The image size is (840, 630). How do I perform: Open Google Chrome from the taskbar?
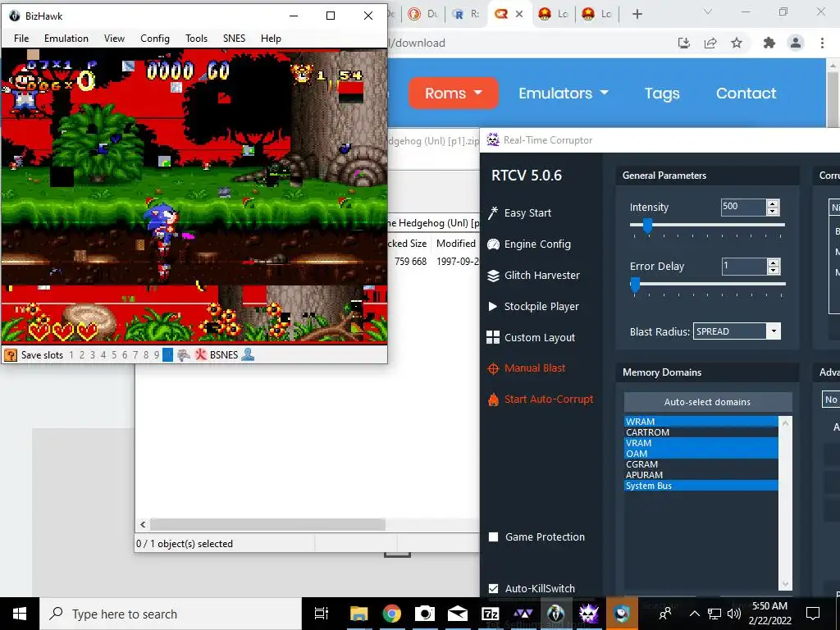pyautogui.click(x=392, y=614)
